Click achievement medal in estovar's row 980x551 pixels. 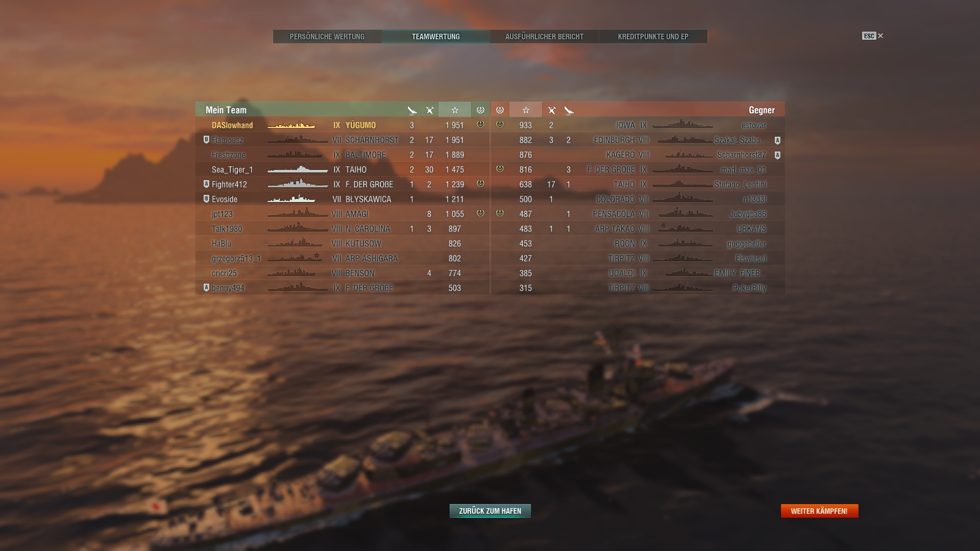(500, 124)
